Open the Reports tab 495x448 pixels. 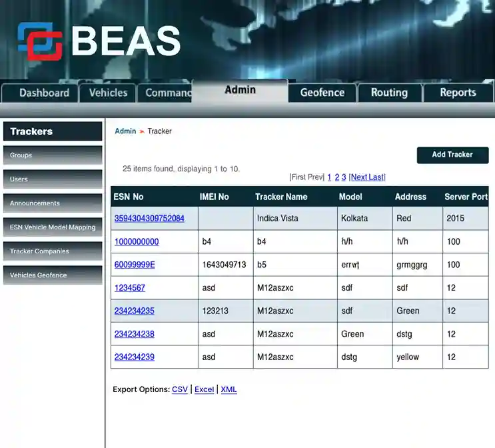pyautogui.click(x=458, y=93)
